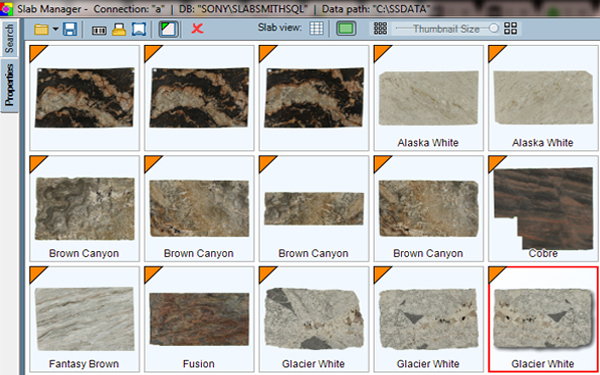Viewport: 600px width, 375px height.
Task: Open the Search side tab
Action: (x=9, y=39)
